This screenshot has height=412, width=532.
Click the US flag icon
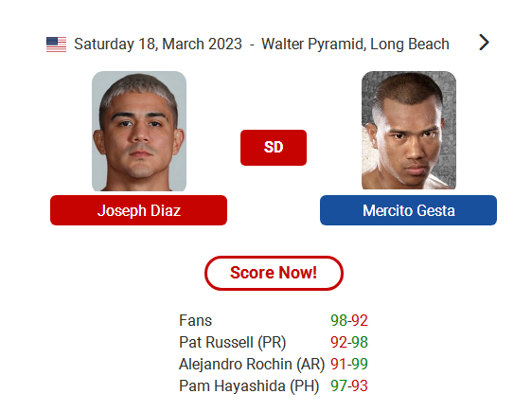click(56, 45)
